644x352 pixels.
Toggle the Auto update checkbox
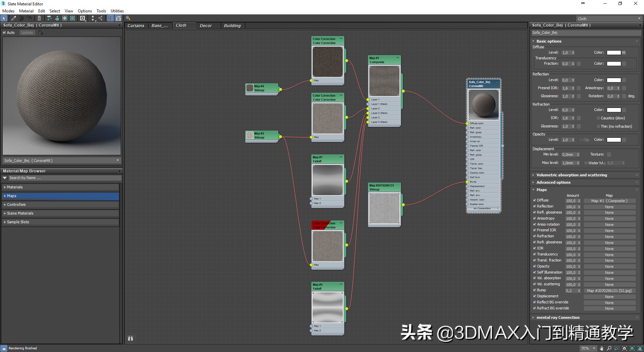click(x=5, y=33)
